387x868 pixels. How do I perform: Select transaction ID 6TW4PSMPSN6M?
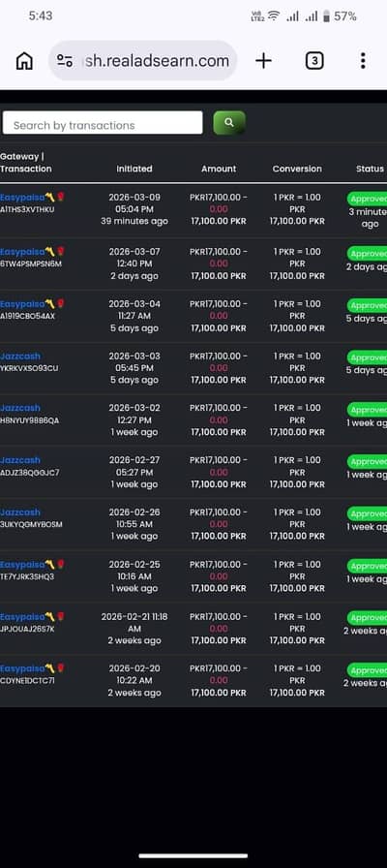pos(31,264)
